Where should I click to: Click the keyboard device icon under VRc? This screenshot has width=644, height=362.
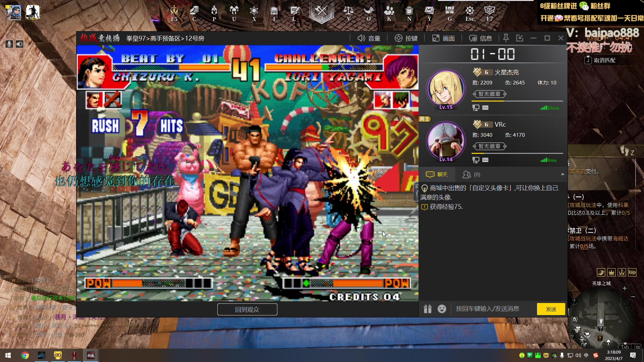(x=485, y=160)
